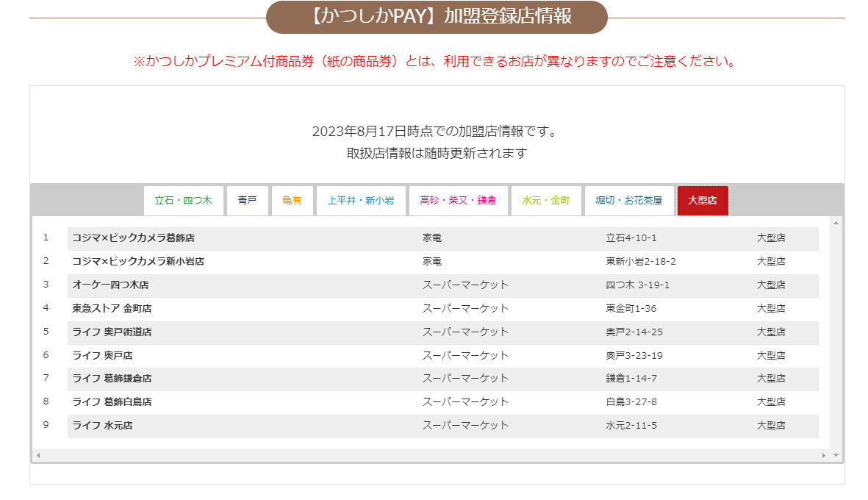Click the scroll up arrow in store list

(836, 222)
